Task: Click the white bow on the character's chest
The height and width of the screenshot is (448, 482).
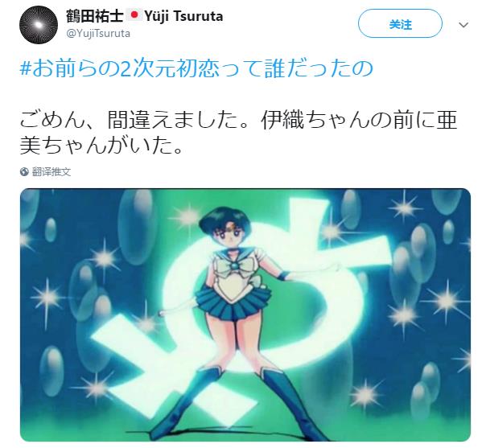Action: [234, 265]
